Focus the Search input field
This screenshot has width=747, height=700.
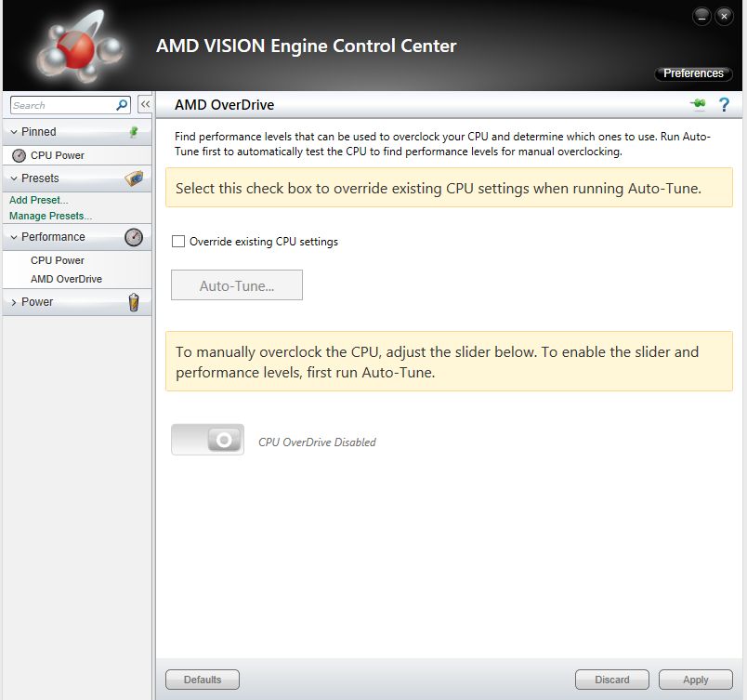(x=64, y=105)
